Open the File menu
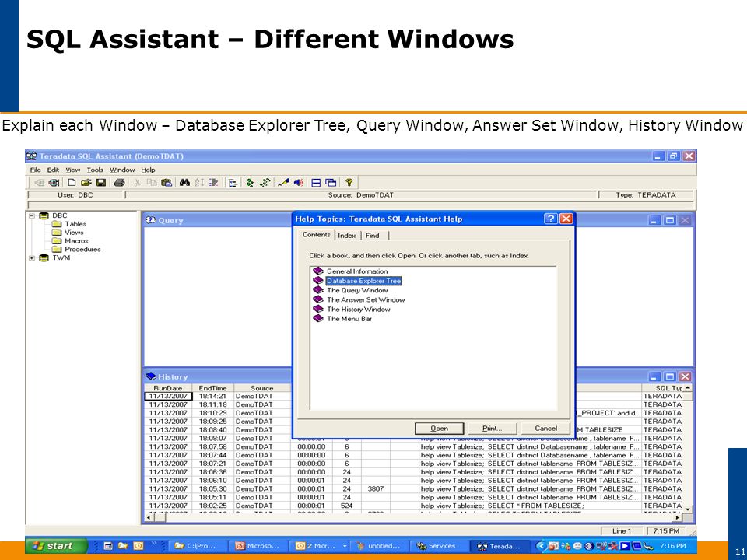The width and height of the screenshot is (747, 560). [x=35, y=170]
